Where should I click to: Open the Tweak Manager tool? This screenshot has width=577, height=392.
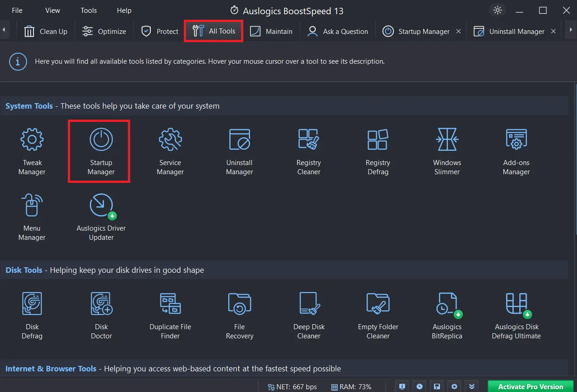point(32,151)
